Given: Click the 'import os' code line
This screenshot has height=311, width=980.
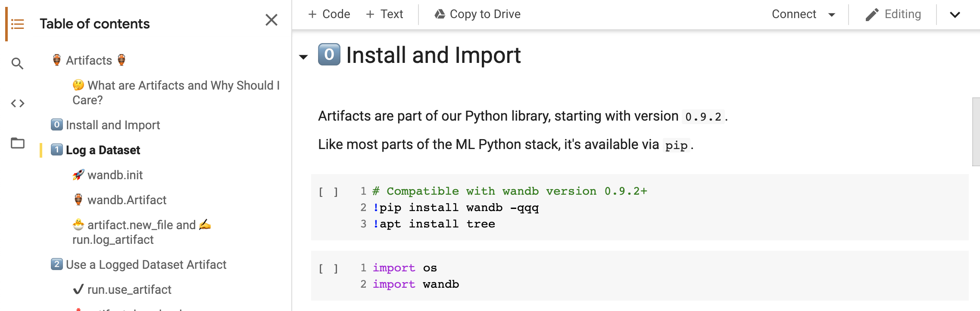Looking at the screenshot, I should pos(405,268).
